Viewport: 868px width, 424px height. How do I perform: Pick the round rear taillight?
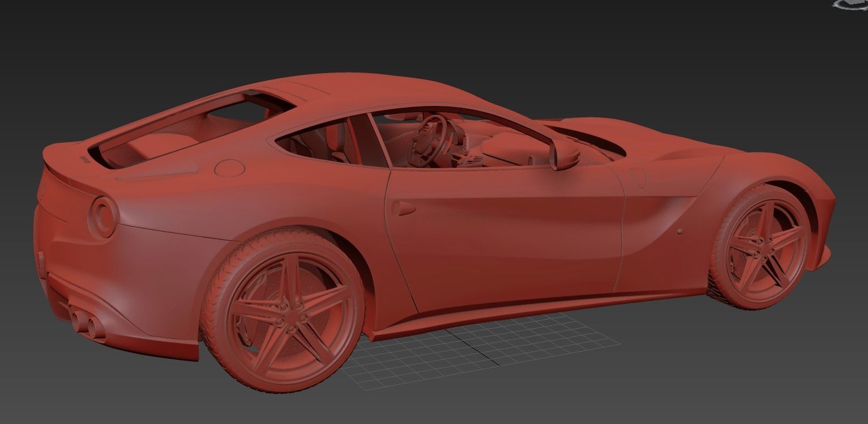coord(104,217)
